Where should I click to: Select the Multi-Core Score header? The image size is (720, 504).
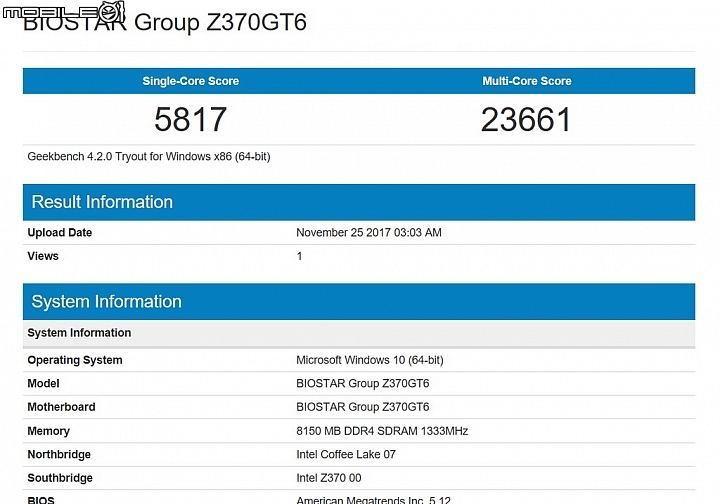527,81
